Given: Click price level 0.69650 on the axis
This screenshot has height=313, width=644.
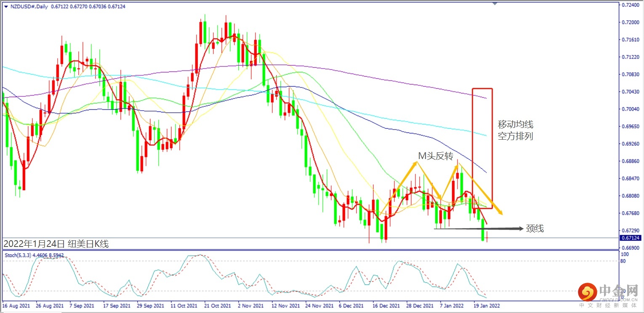Looking at the screenshot, I should click(x=630, y=126).
